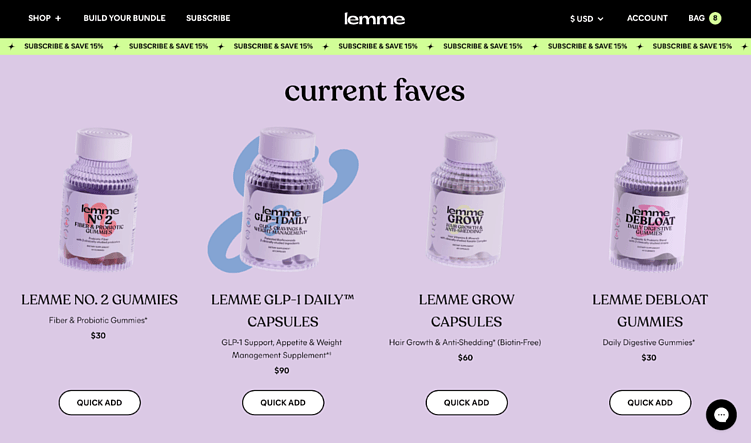Open the LEMME GROW CAPSULES title link
This screenshot has width=751, height=443.
coord(467,310)
